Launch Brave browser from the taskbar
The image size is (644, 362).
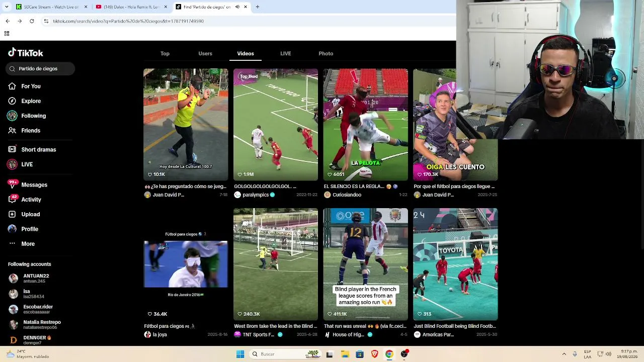click(374, 354)
